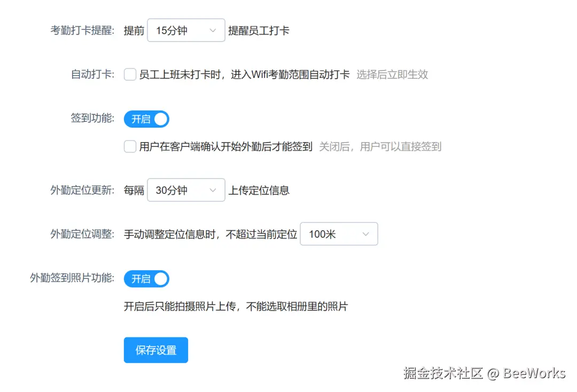Click the 外勤定位调整 label

tap(80, 233)
